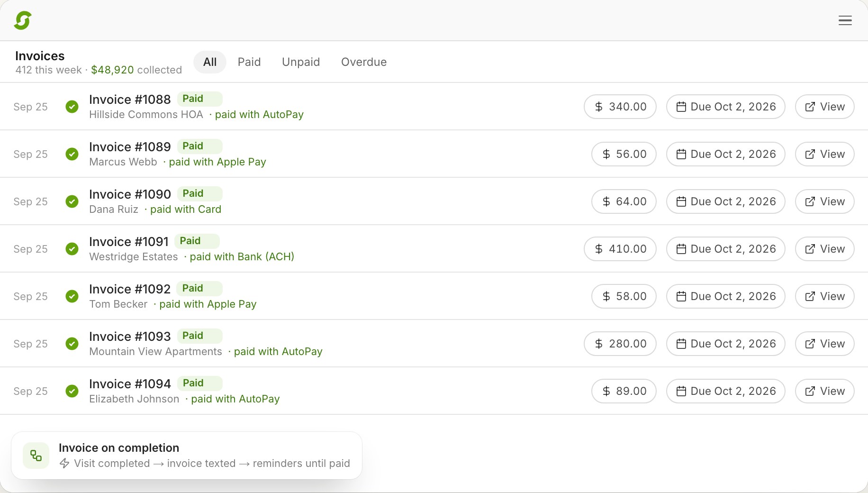Click calendar icon in Invoice #1094 due date

tap(681, 391)
